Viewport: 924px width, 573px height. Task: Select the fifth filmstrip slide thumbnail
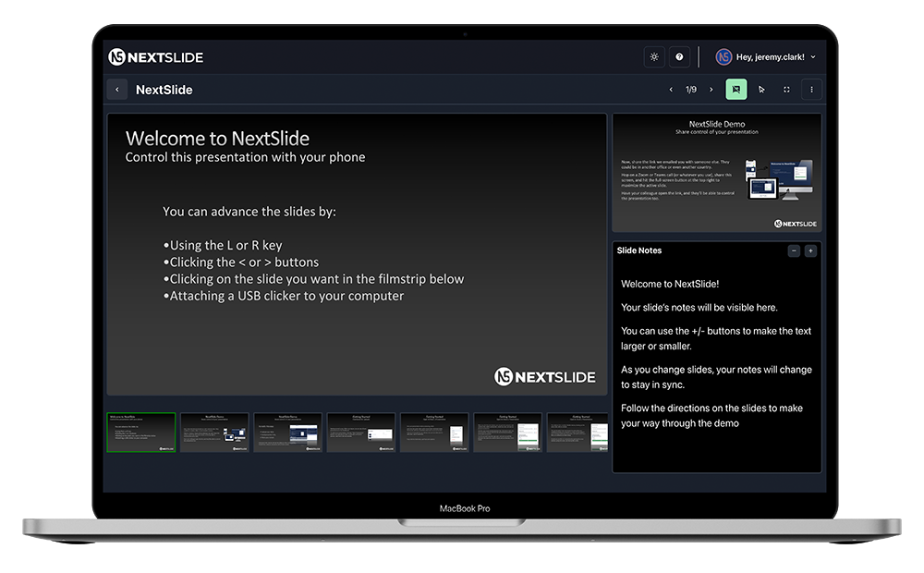434,433
